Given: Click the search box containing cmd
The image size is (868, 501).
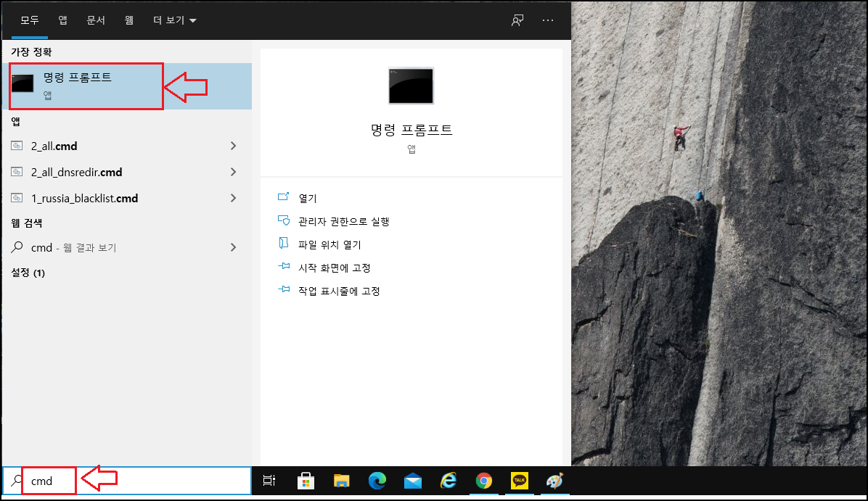Looking at the screenshot, I should [x=127, y=481].
